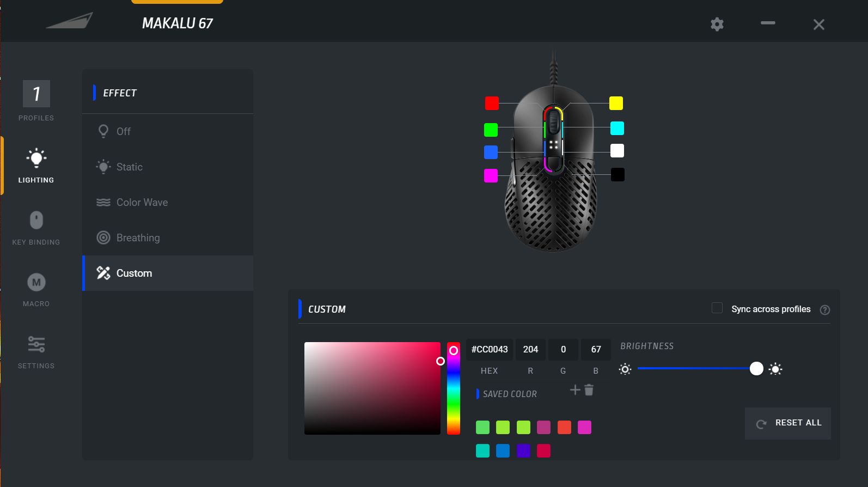This screenshot has width=868, height=487.
Task: Pick the Breathing lighting effect
Action: point(168,238)
